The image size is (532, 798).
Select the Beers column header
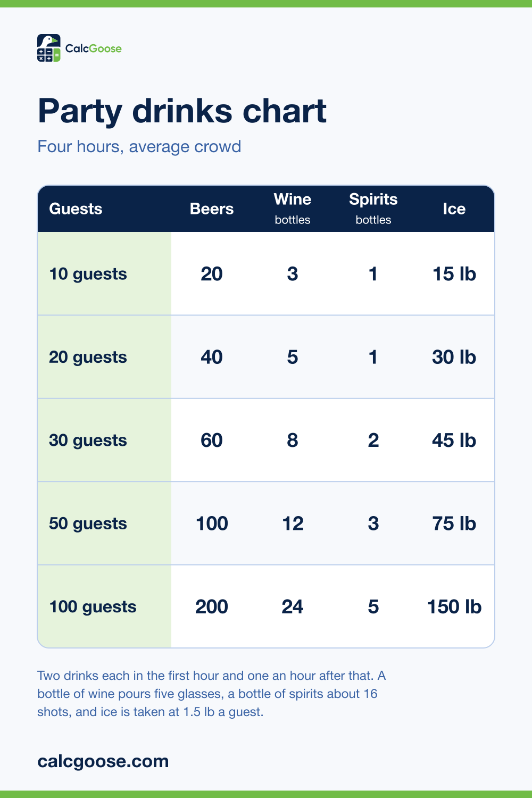click(x=212, y=209)
